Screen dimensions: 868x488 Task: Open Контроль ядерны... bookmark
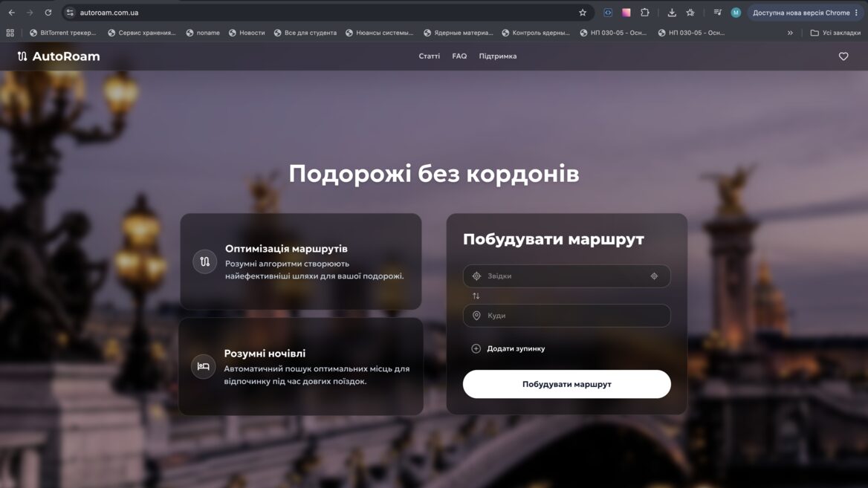[535, 33]
